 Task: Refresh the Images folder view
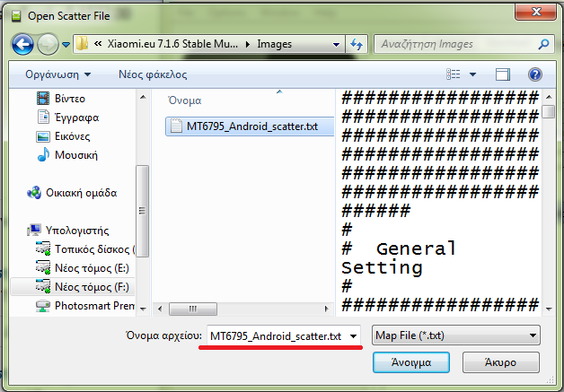(357, 44)
